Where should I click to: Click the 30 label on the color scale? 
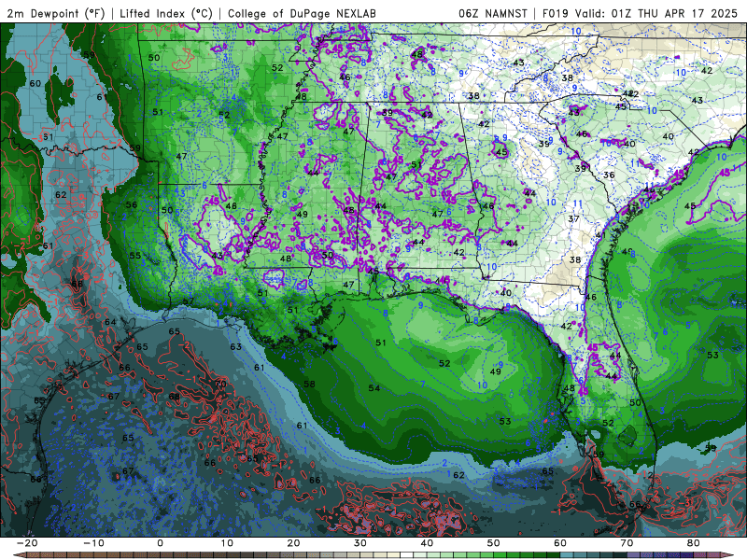point(360,543)
